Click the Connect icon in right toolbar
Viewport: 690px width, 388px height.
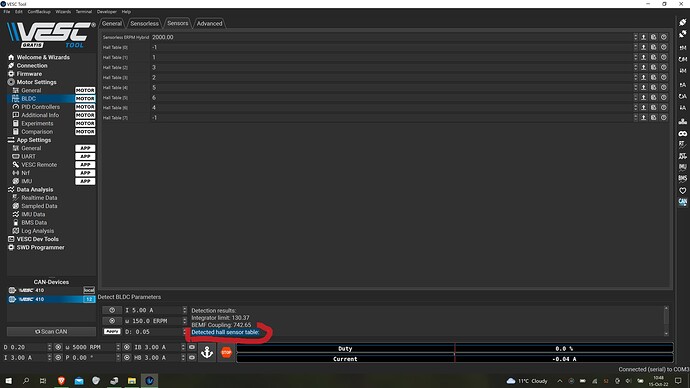click(x=683, y=22)
